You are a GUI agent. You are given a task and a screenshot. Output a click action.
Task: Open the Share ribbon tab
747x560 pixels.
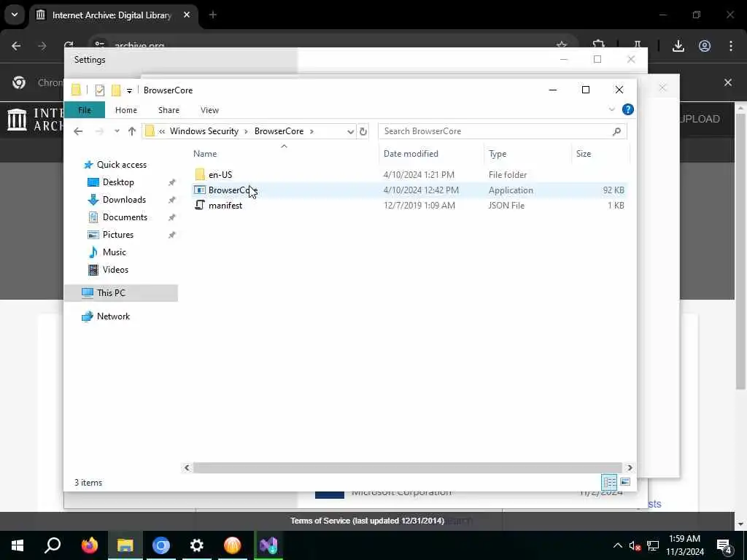coord(169,110)
